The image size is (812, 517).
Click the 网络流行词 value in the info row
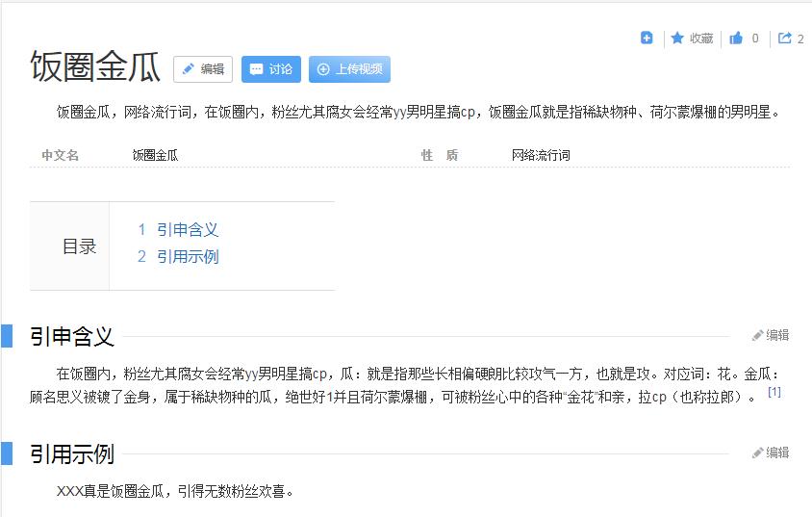click(x=541, y=155)
